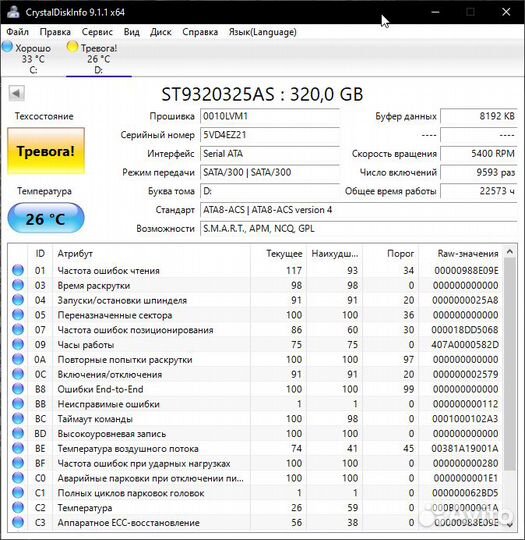This screenshot has height=540, width=525.
Task: Open the Справка menu
Action: click(200, 32)
